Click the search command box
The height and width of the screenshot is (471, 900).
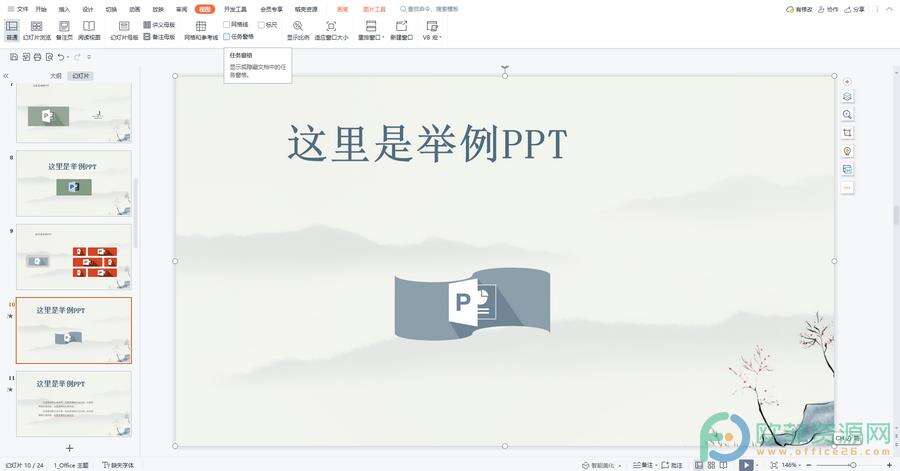pos(429,9)
